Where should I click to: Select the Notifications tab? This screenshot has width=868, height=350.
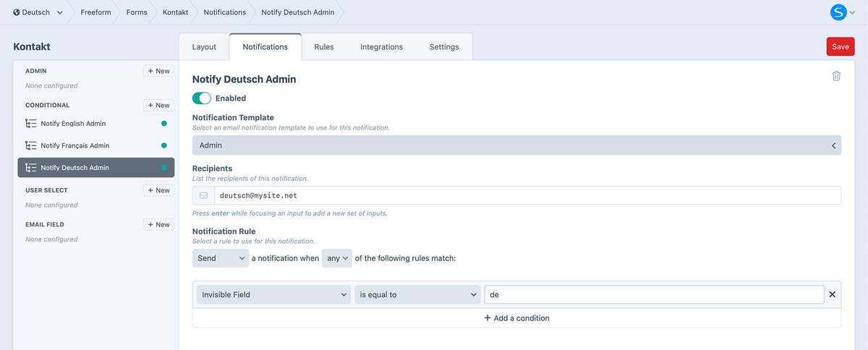click(x=265, y=47)
